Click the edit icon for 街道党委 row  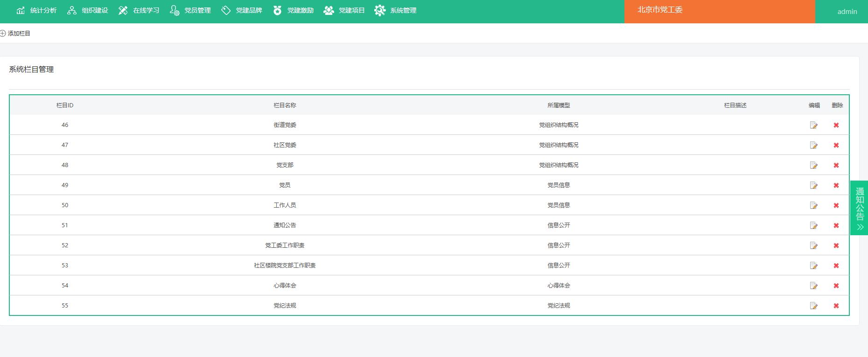point(813,125)
